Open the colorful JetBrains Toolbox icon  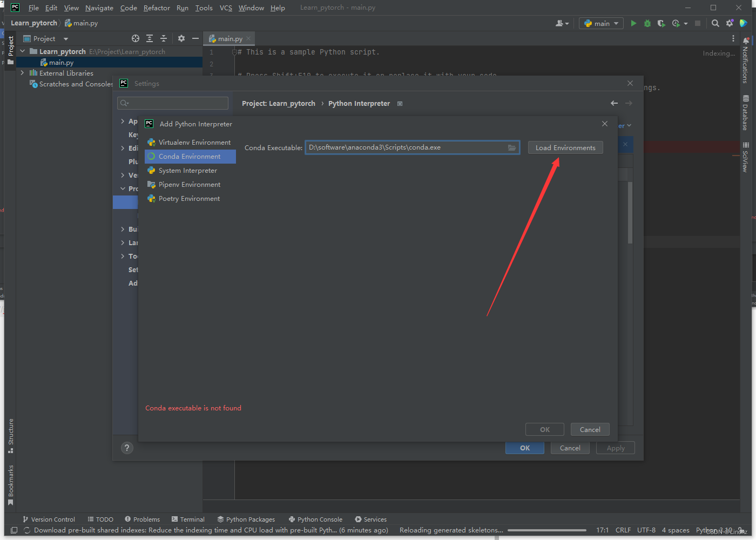click(x=744, y=23)
